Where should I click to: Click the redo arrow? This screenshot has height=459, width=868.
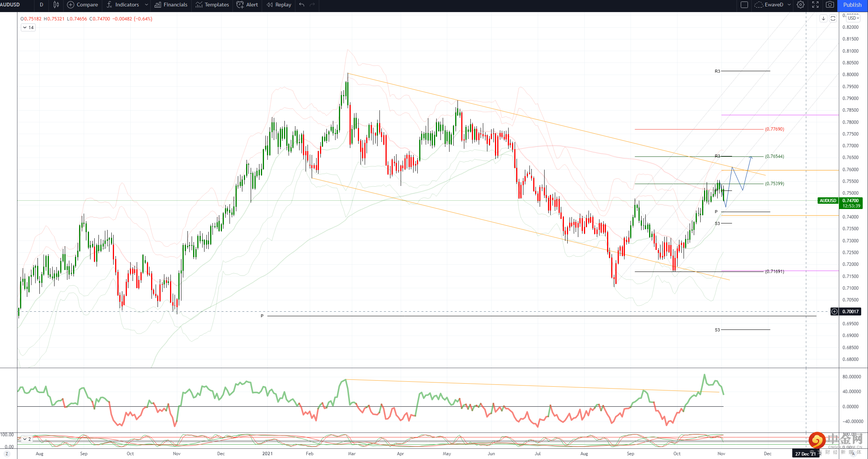coord(312,5)
